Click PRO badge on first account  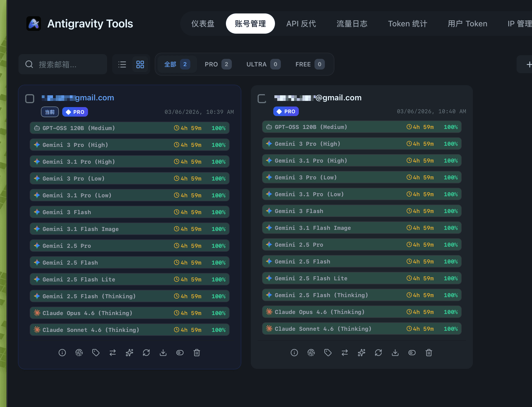pyautogui.click(x=75, y=112)
